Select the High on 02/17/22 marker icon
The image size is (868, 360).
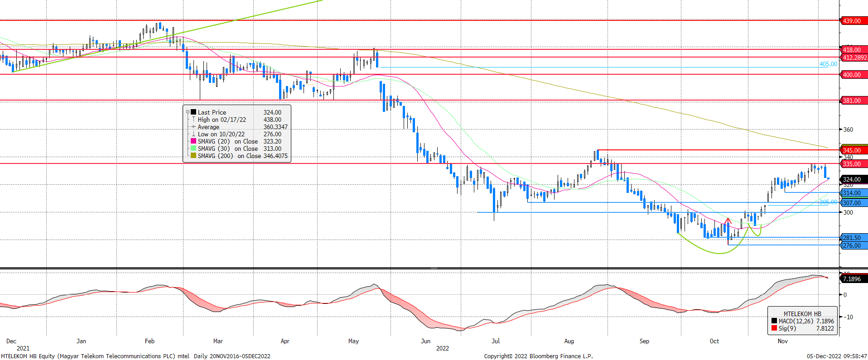point(193,120)
